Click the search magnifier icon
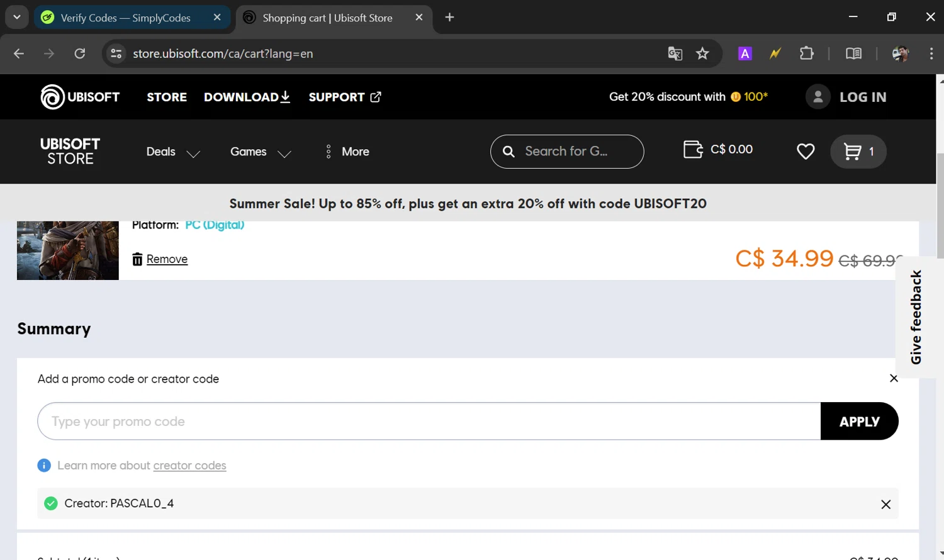 pos(509,152)
